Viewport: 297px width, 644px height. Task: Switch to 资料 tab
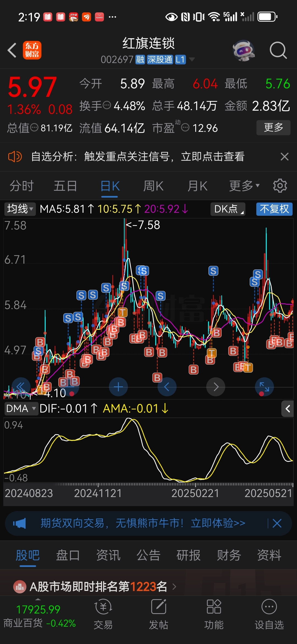[x=269, y=555]
